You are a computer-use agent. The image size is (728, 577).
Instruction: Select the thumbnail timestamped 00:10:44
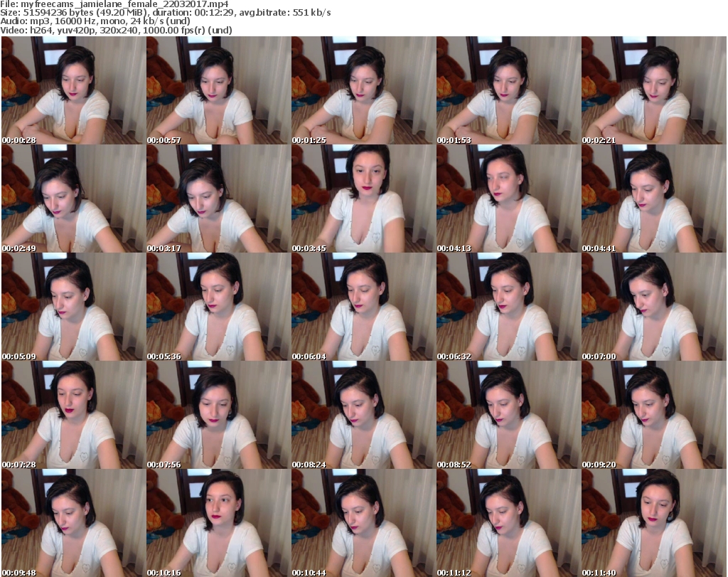click(363, 523)
